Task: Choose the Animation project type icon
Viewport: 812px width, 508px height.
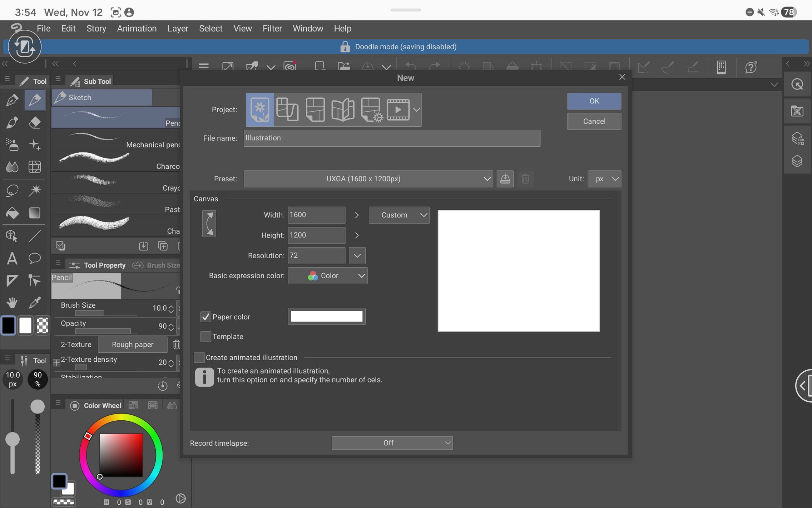Action: tap(398, 109)
